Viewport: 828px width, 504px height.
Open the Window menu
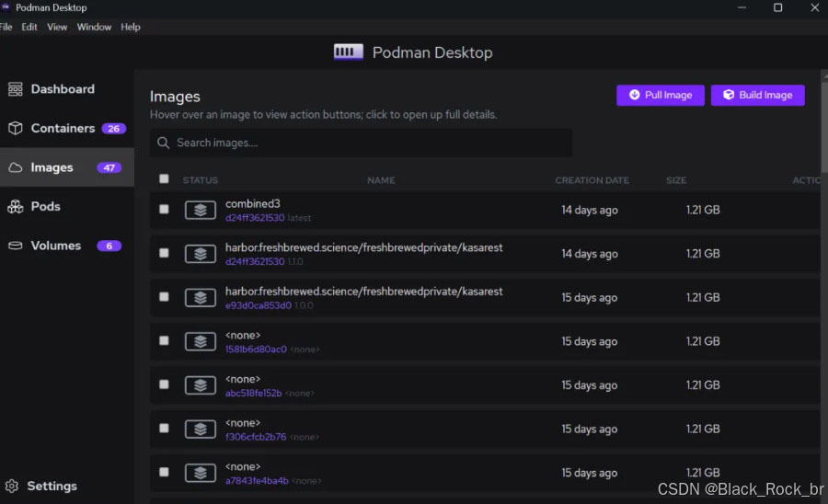click(94, 27)
